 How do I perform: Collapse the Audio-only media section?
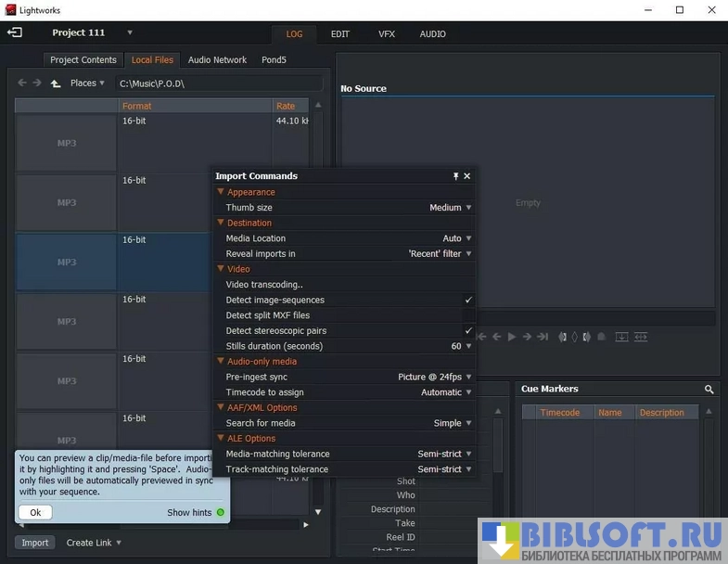click(x=221, y=362)
